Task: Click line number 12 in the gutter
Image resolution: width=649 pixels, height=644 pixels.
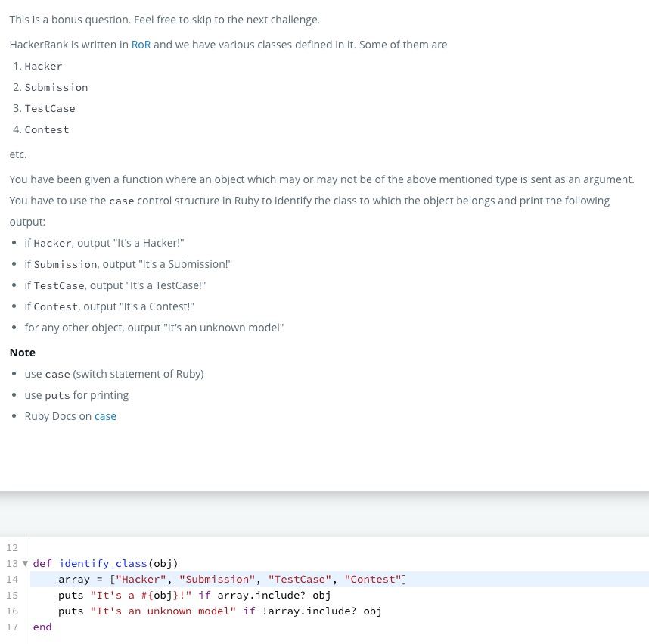Action: (12, 547)
